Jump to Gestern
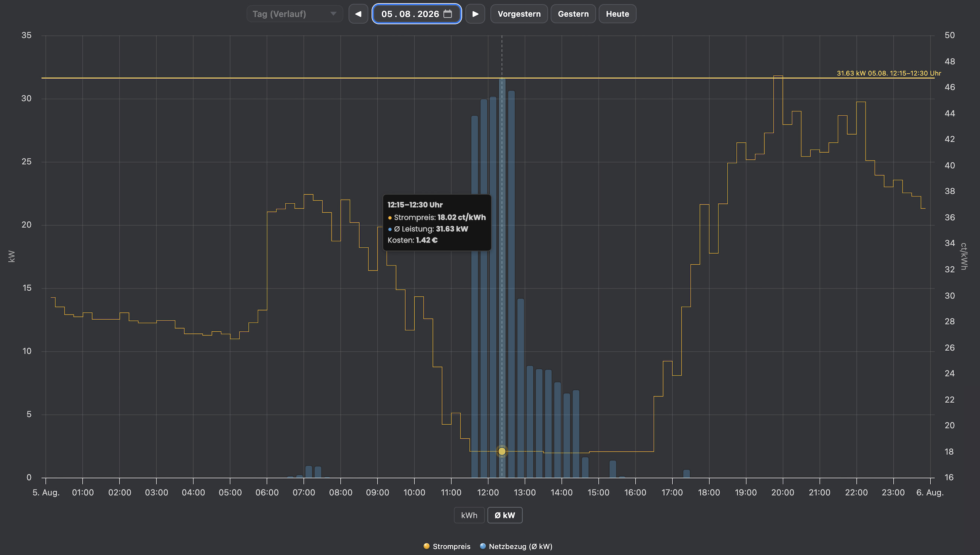This screenshot has height=555, width=980. pos(573,14)
